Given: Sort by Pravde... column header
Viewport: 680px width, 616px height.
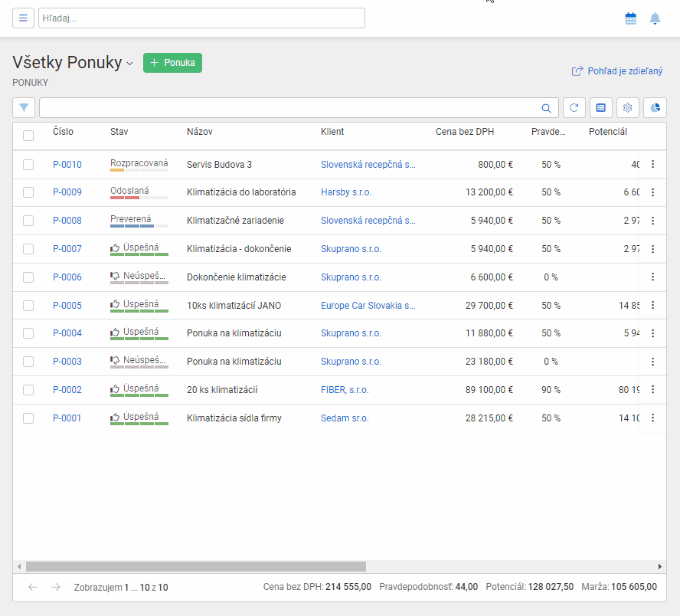Looking at the screenshot, I should pos(548,132).
